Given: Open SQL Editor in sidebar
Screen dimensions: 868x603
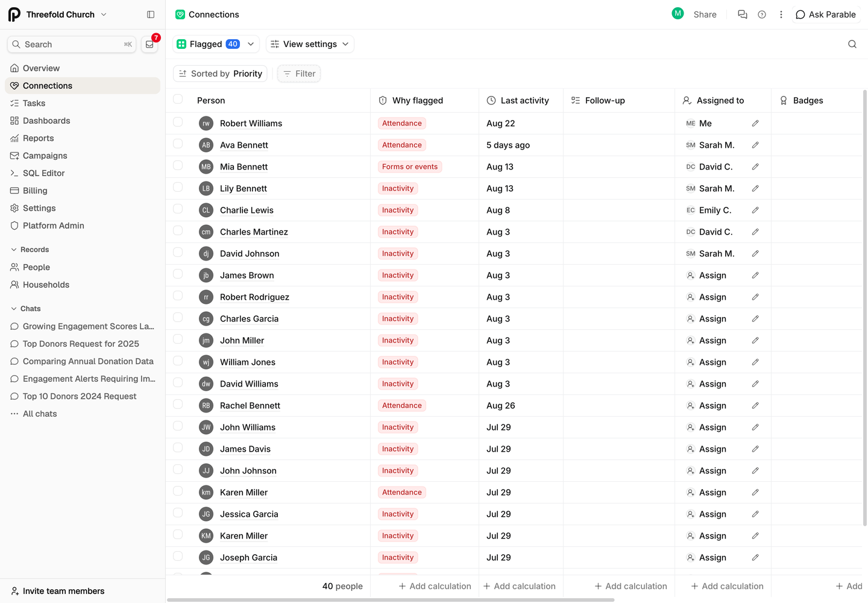Looking at the screenshot, I should coord(83,173).
